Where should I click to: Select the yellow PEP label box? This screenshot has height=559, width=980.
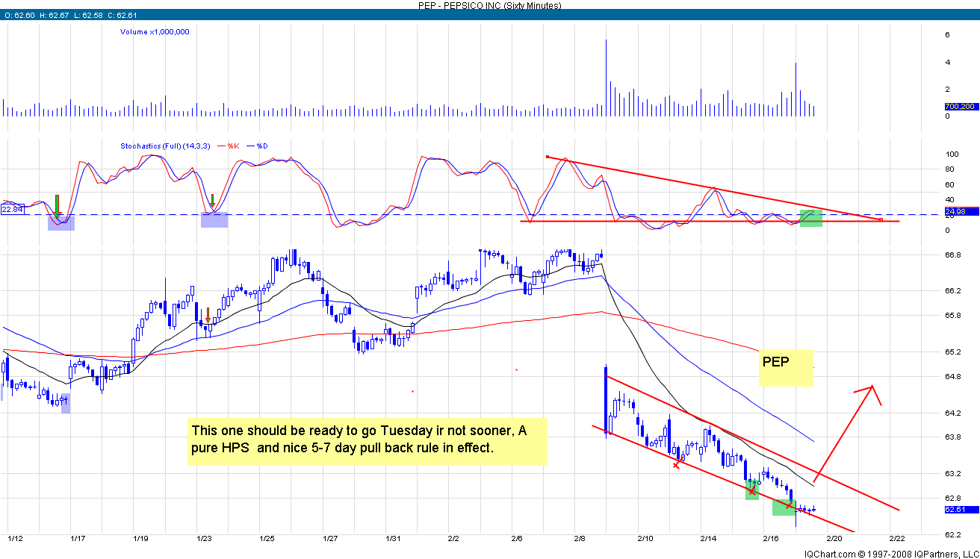pos(786,367)
